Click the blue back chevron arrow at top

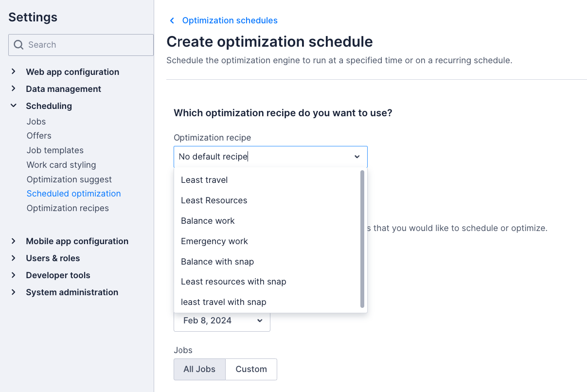171,20
